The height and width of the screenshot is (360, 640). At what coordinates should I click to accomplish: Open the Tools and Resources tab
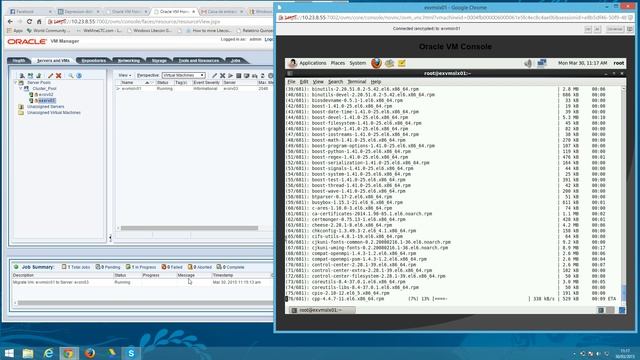(198, 60)
